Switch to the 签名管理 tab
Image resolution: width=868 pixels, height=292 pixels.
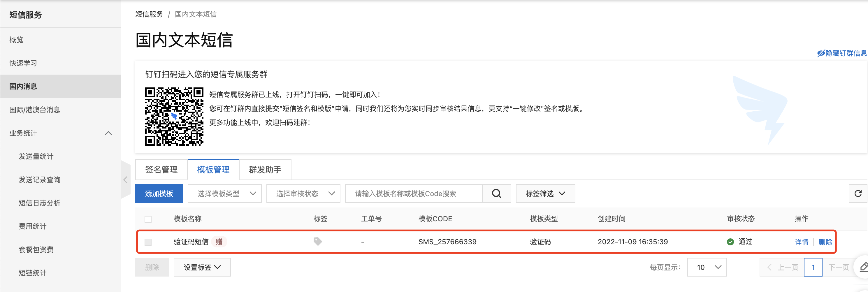click(x=161, y=169)
